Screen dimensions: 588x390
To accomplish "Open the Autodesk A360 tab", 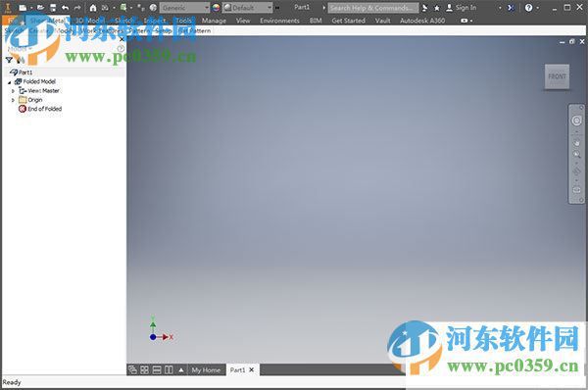I will (x=422, y=21).
